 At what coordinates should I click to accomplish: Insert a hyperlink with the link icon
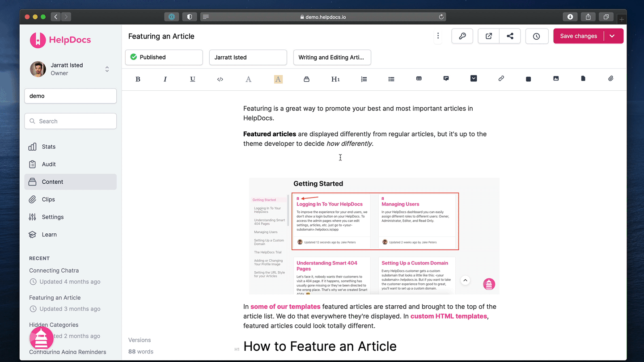coord(501,78)
